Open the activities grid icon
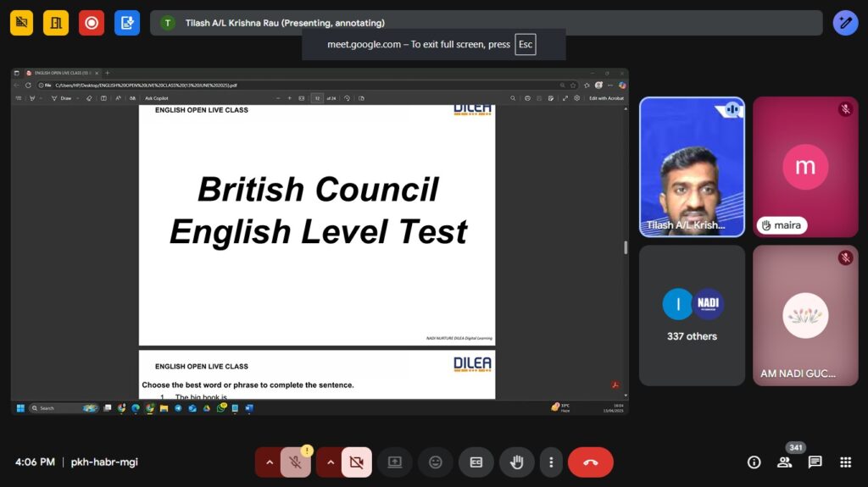868x487 pixels. coord(845,462)
